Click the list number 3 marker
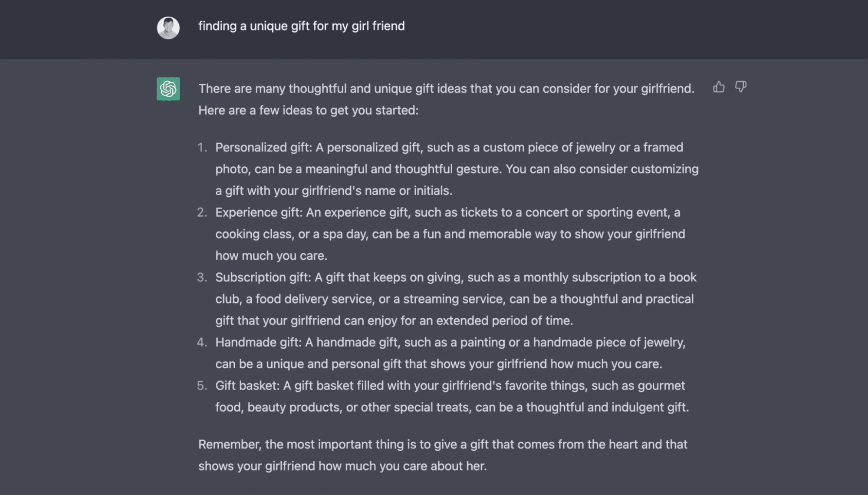This screenshot has height=495, width=868. pos(202,277)
